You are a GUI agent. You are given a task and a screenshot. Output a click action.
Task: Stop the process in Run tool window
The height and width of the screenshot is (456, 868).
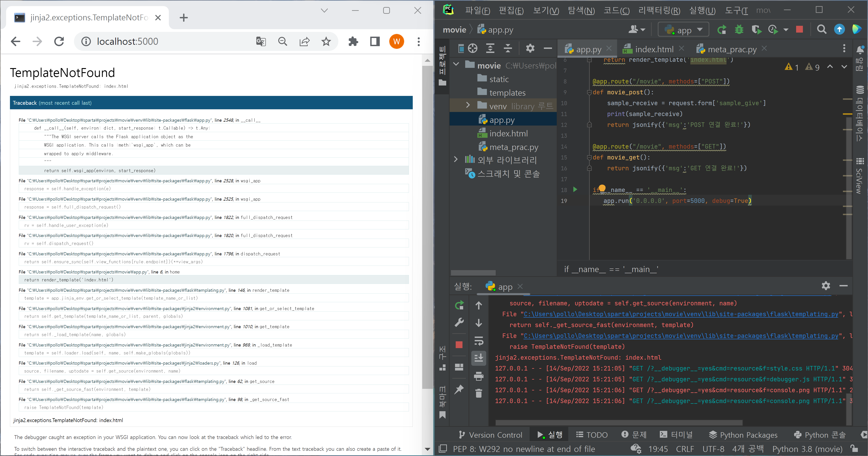[x=459, y=345]
